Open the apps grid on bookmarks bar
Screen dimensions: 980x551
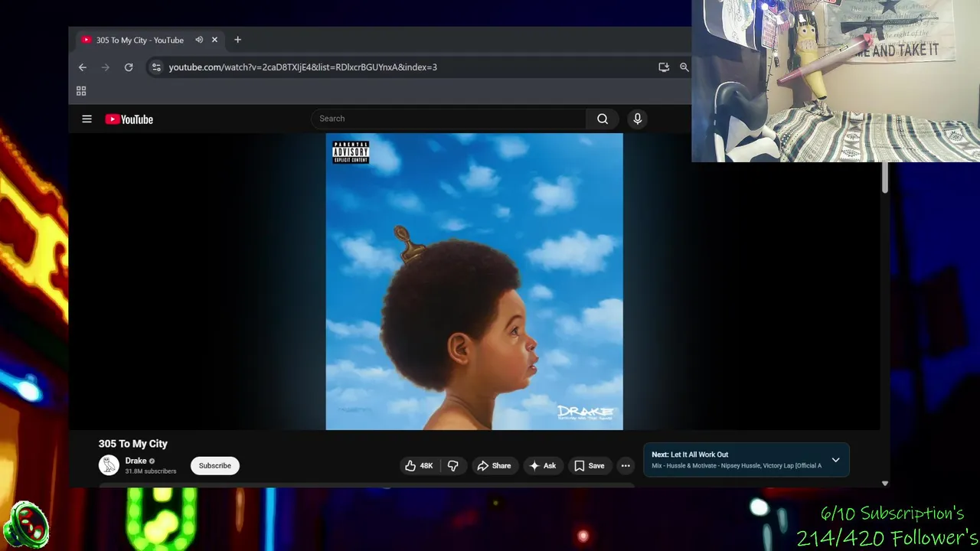81,91
